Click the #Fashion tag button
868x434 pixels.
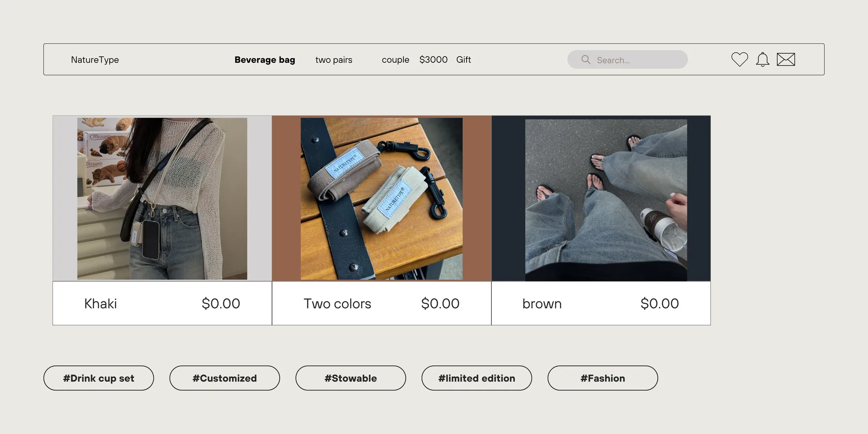point(602,378)
